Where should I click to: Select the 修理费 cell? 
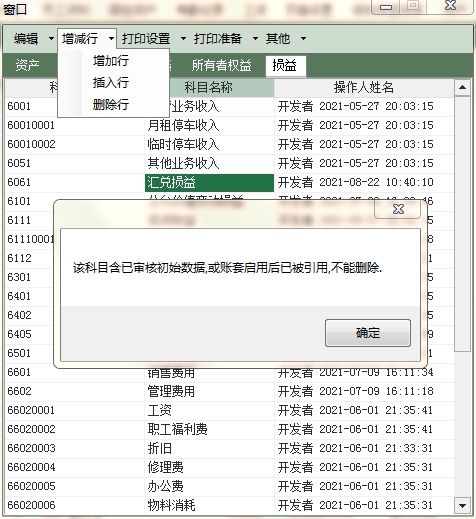coord(209,467)
